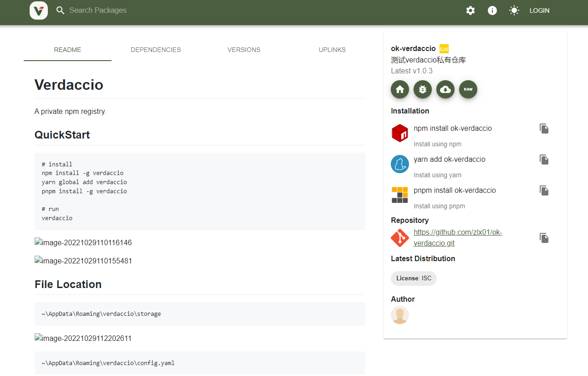Click the npm logo icon
The width and height of the screenshot is (588, 376).
tap(400, 133)
